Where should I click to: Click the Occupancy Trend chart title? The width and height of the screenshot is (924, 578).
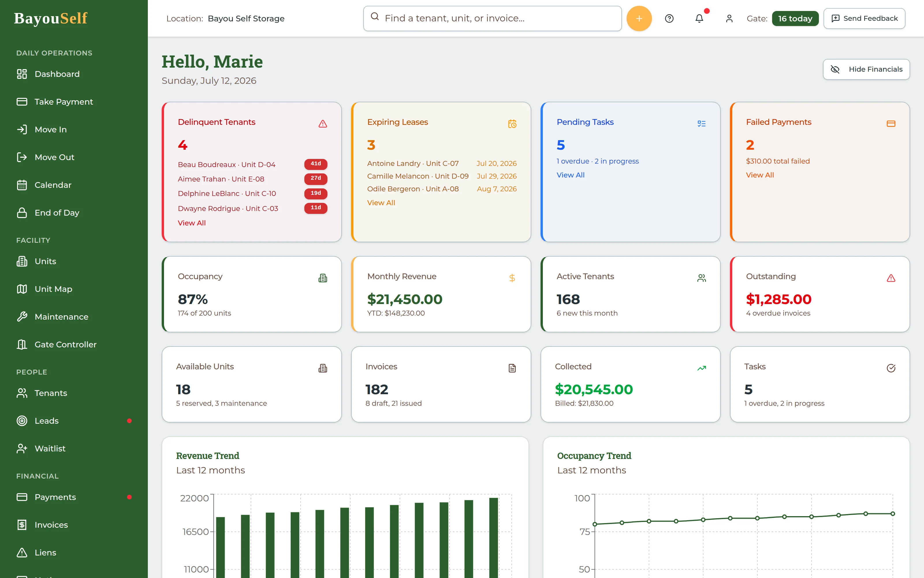point(594,456)
